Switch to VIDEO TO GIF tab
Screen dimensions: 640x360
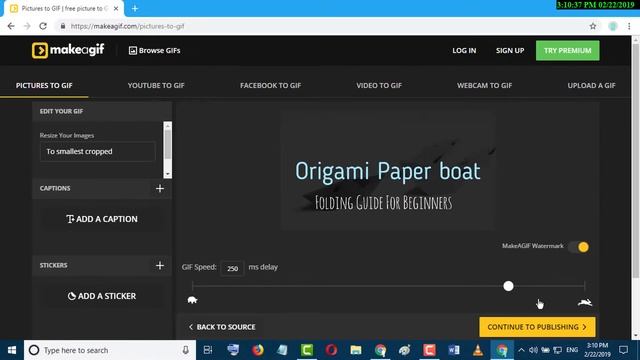(x=379, y=85)
